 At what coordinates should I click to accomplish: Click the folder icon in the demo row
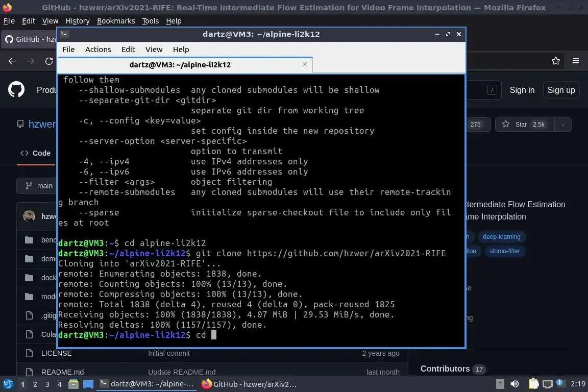[x=29, y=259]
